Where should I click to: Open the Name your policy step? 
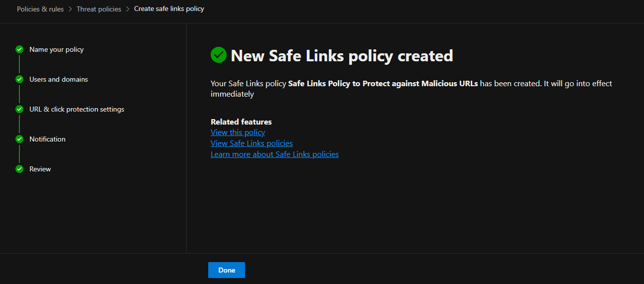[x=56, y=49]
